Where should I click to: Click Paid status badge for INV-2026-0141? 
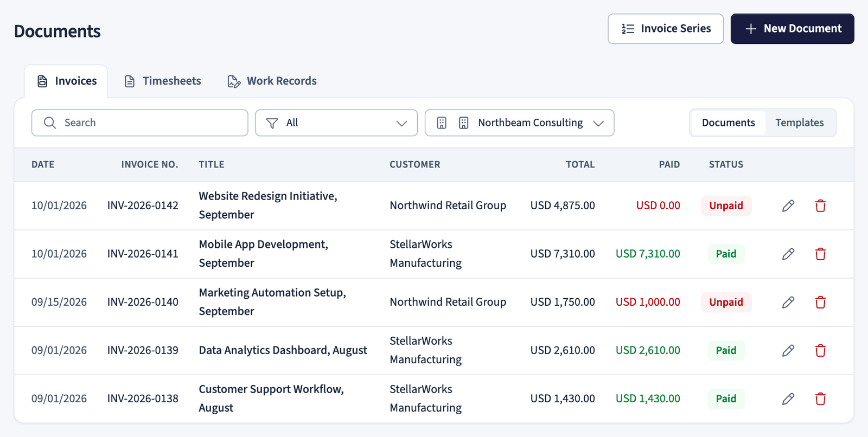[x=726, y=254]
